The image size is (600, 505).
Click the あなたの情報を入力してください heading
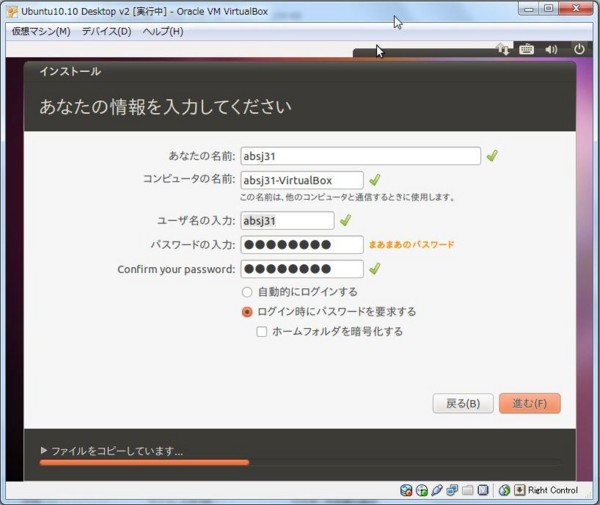coord(165,107)
